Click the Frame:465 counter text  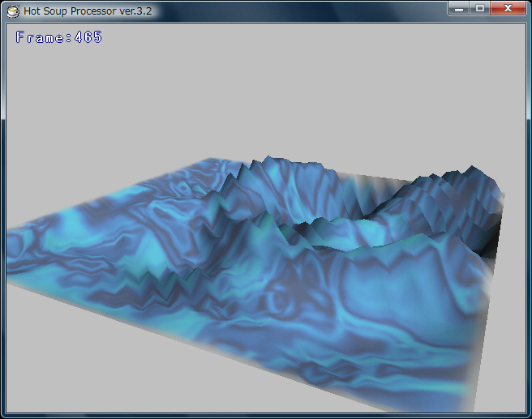[x=58, y=37]
